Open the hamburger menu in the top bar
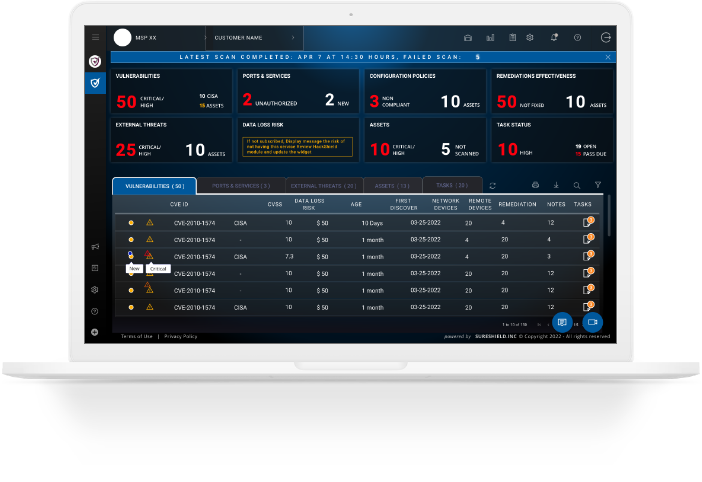This screenshot has width=702, height=482. click(95, 37)
